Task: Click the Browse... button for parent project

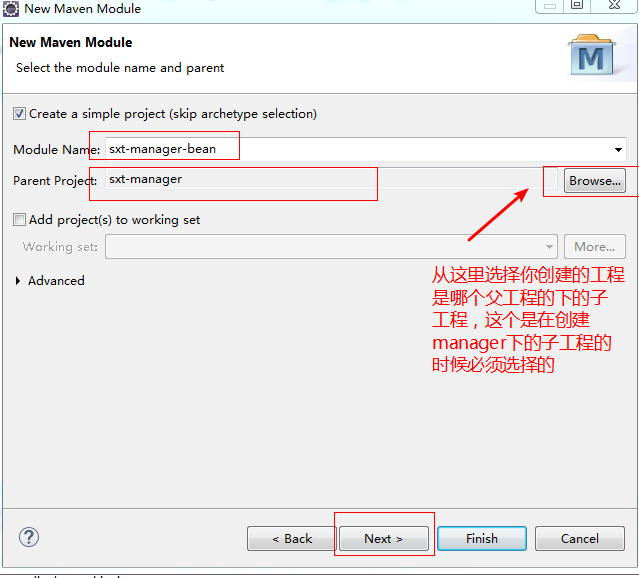Action: [x=595, y=181]
